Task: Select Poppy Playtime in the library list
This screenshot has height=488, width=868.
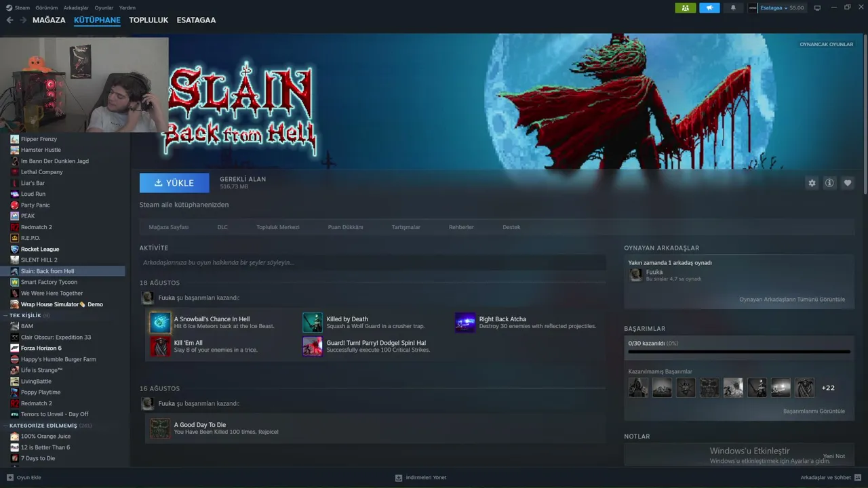Action: (x=41, y=392)
